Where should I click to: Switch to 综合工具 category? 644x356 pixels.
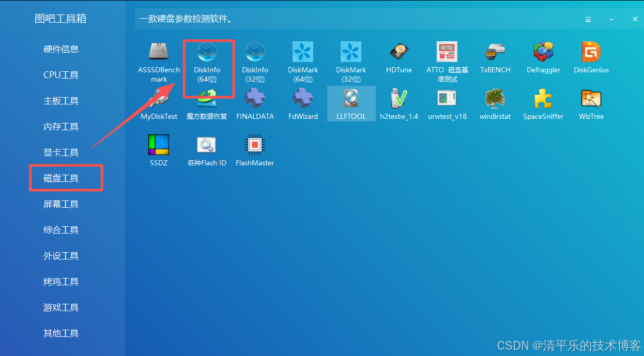point(61,230)
